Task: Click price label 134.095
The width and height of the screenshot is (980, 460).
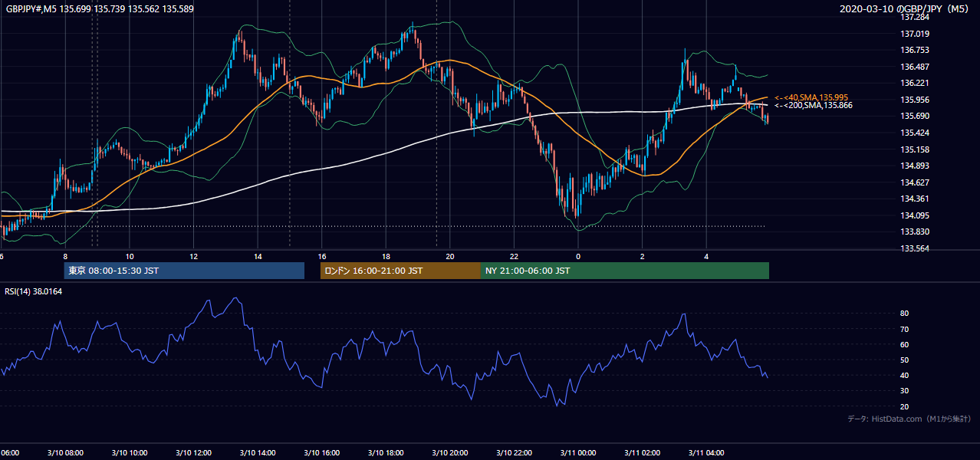Action: 916,215
